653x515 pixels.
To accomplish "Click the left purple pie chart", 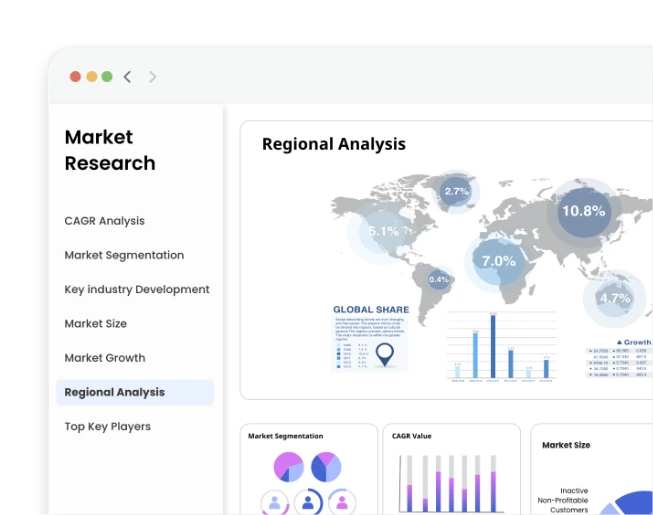I will click(289, 467).
